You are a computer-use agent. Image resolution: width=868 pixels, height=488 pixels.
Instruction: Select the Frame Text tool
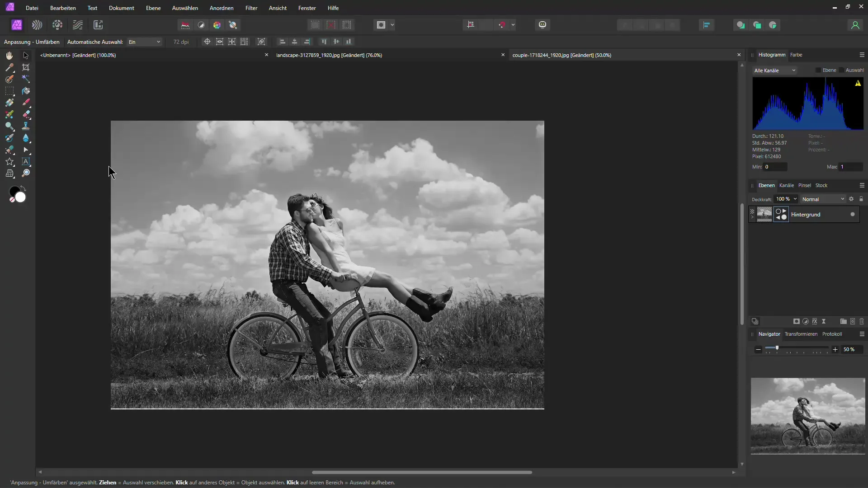[x=26, y=162]
